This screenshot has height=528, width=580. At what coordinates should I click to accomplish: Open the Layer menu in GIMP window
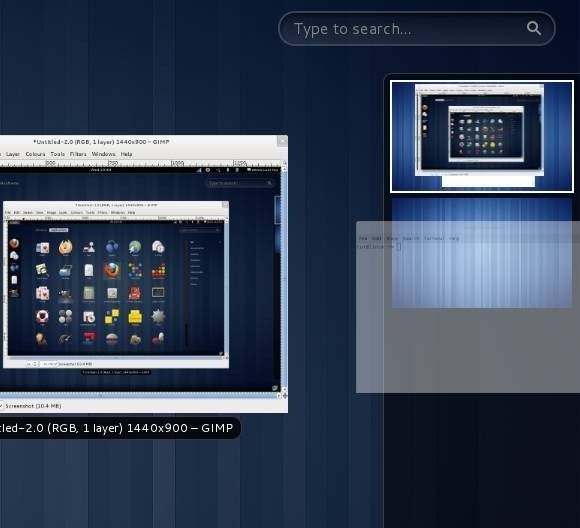tap(13, 154)
